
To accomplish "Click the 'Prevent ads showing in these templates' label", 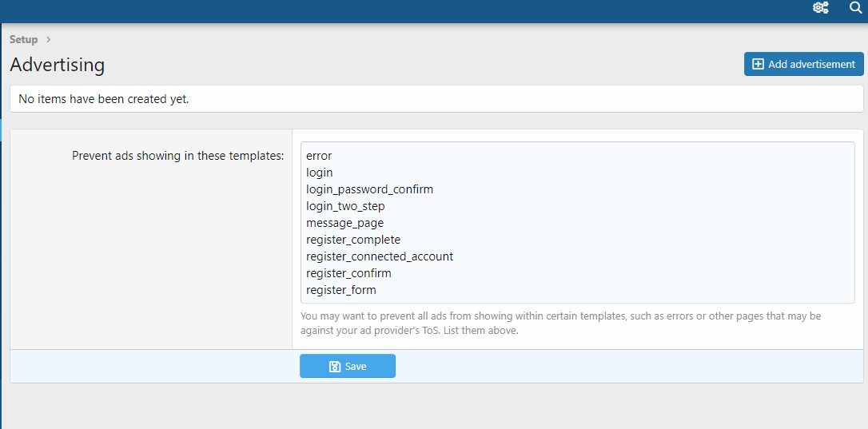I will click(177, 156).
